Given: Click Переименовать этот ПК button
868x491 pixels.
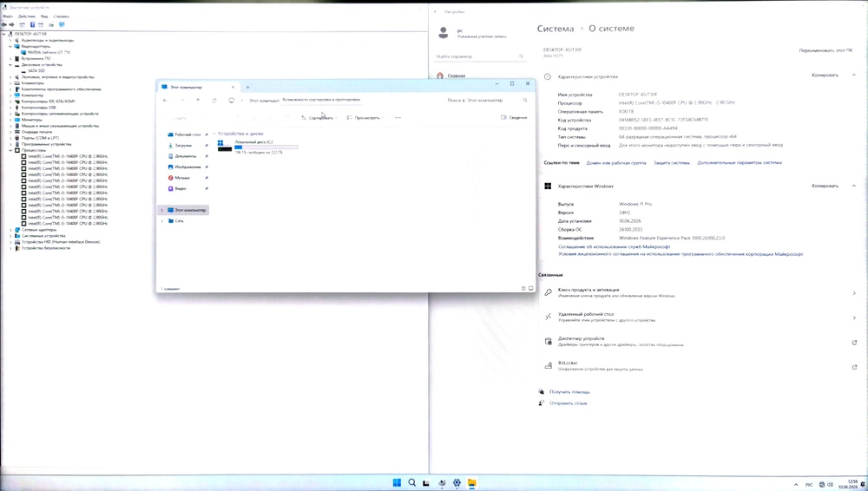Looking at the screenshot, I should click(825, 50).
